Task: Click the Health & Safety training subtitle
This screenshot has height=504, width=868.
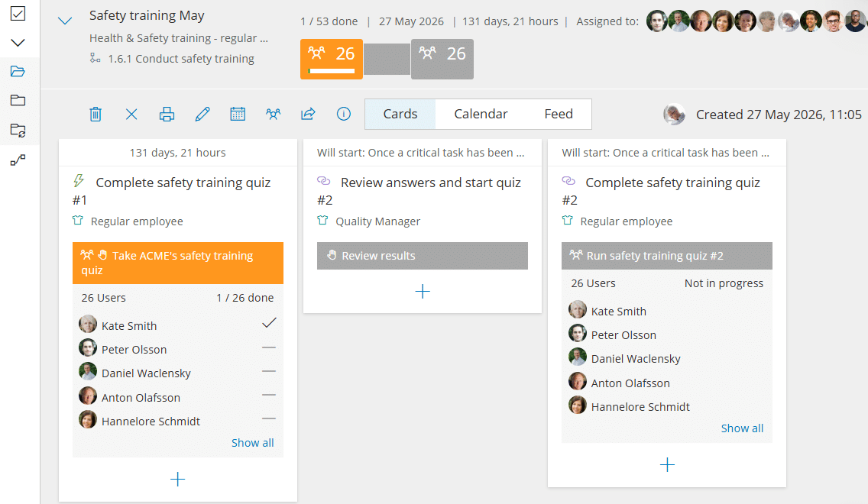Action: [178, 38]
